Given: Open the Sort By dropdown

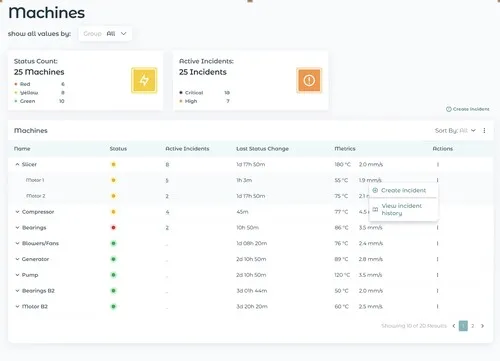Looking at the screenshot, I should coord(455,131).
